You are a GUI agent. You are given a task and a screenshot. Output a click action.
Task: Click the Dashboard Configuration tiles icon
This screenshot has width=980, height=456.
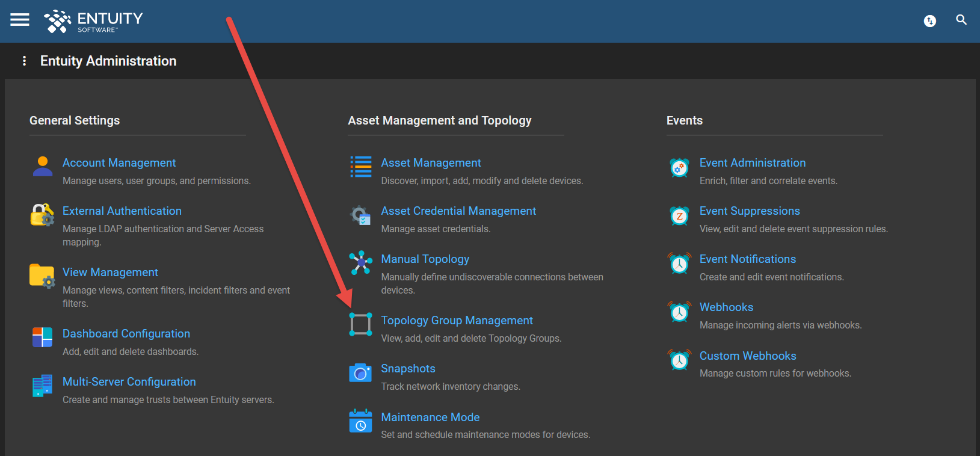pos(43,337)
